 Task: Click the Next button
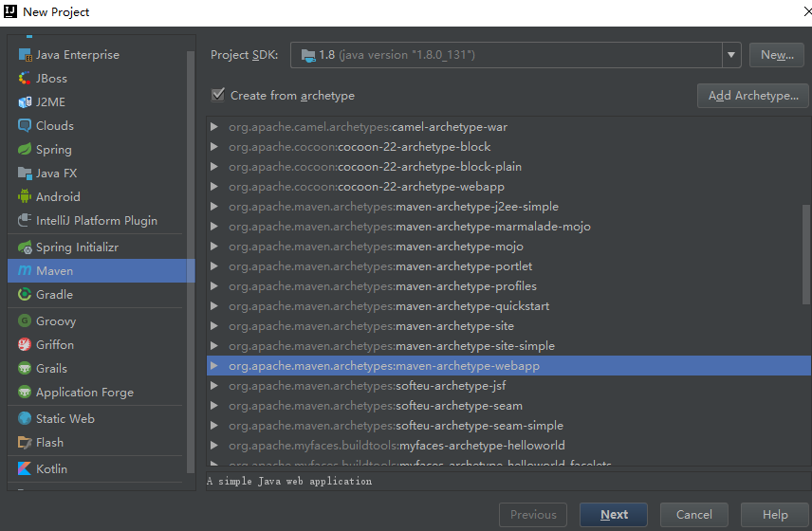(x=614, y=515)
